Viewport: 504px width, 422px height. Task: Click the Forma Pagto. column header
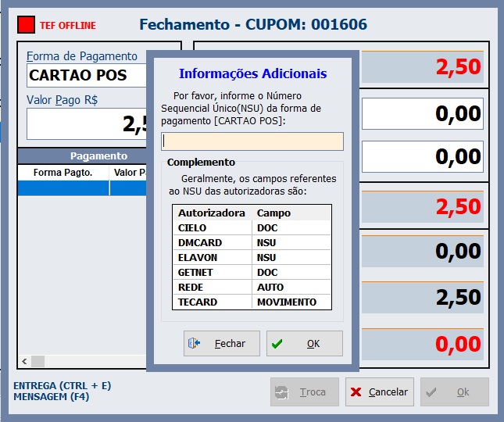tap(63, 173)
